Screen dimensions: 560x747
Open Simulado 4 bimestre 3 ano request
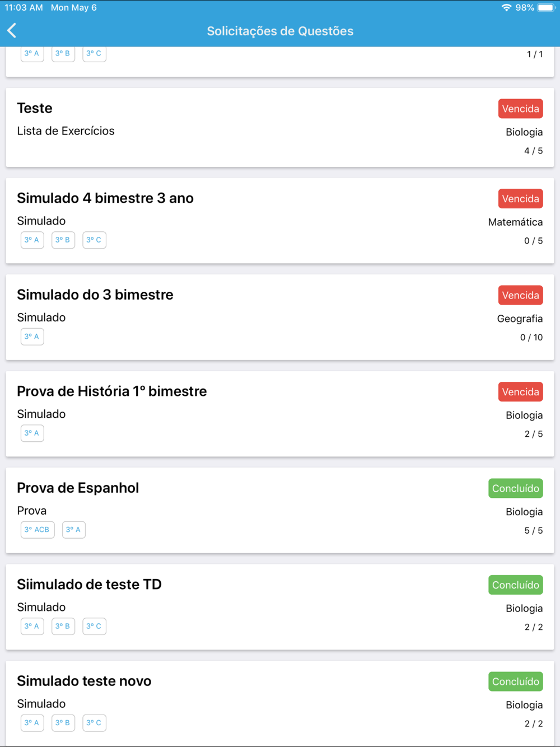(280, 221)
